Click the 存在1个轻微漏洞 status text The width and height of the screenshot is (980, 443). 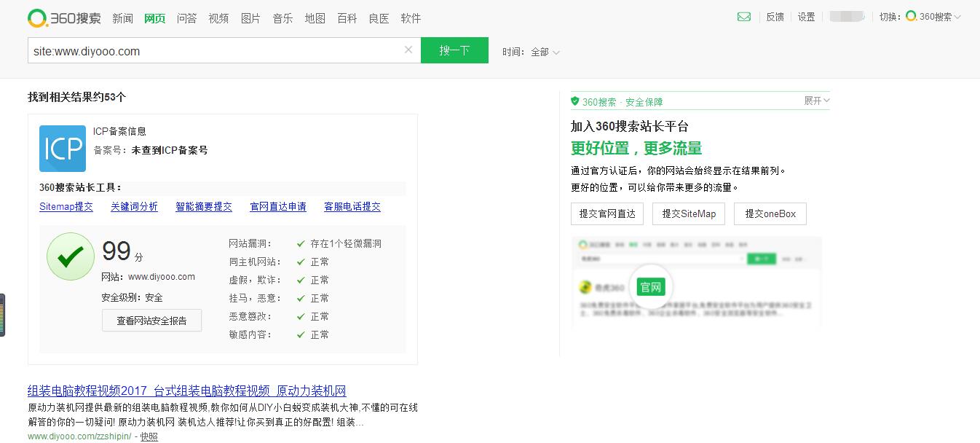346,243
